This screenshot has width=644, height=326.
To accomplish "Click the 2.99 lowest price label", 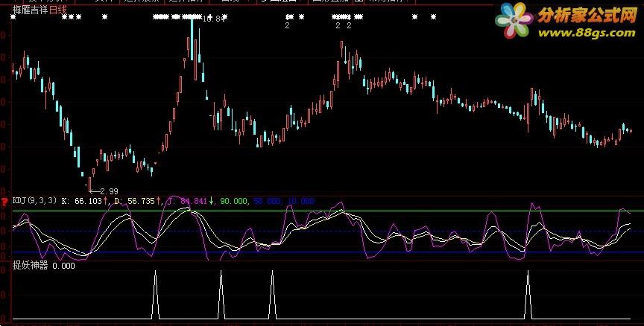I will (x=109, y=191).
